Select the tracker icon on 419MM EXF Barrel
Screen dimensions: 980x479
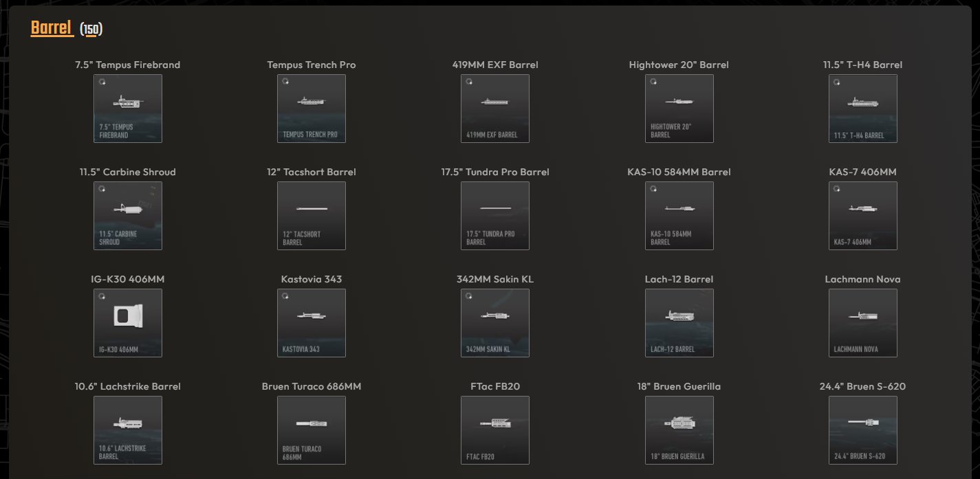click(x=468, y=82)
